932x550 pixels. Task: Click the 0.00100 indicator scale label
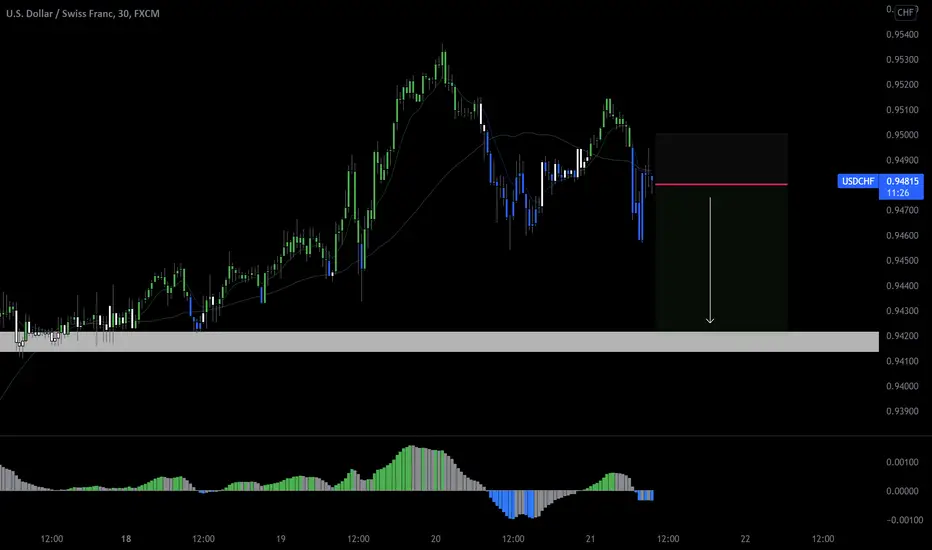(902, 462)
